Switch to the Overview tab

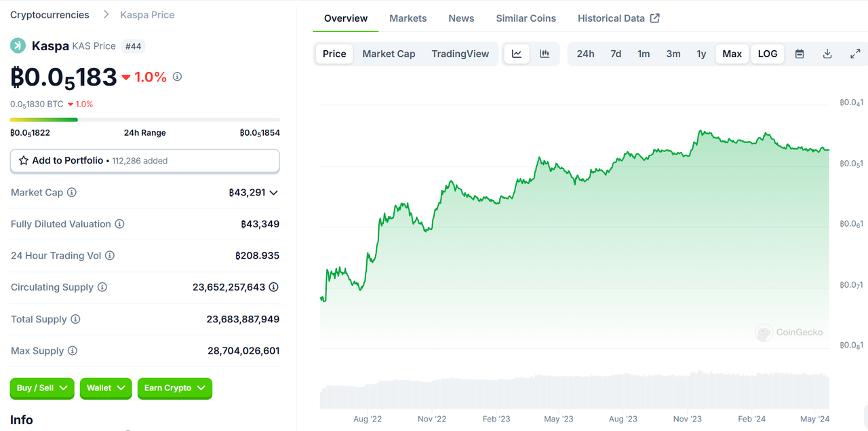point(346,18)
